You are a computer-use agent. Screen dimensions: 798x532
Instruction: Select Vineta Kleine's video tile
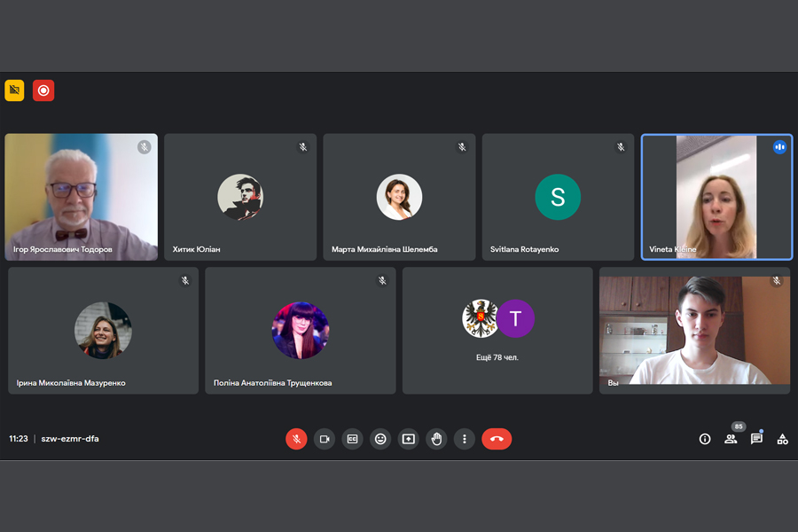point(716,197)
